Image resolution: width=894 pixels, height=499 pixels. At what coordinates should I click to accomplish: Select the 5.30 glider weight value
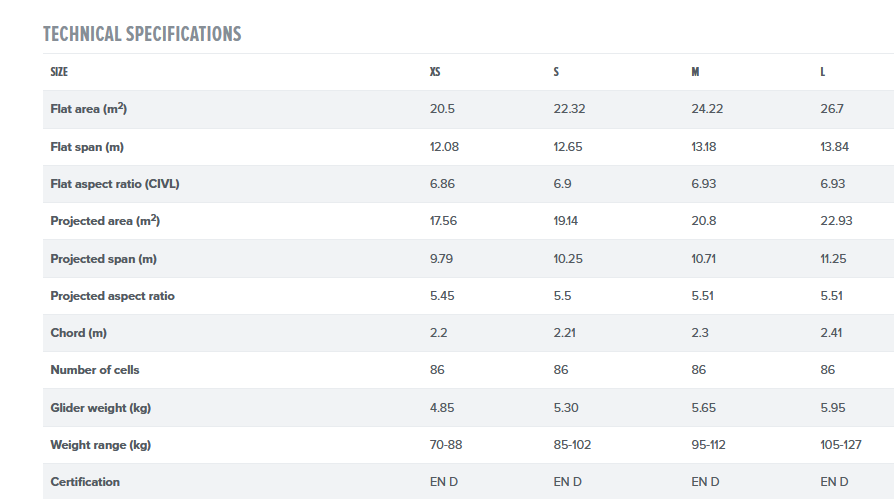pos(567,407)
